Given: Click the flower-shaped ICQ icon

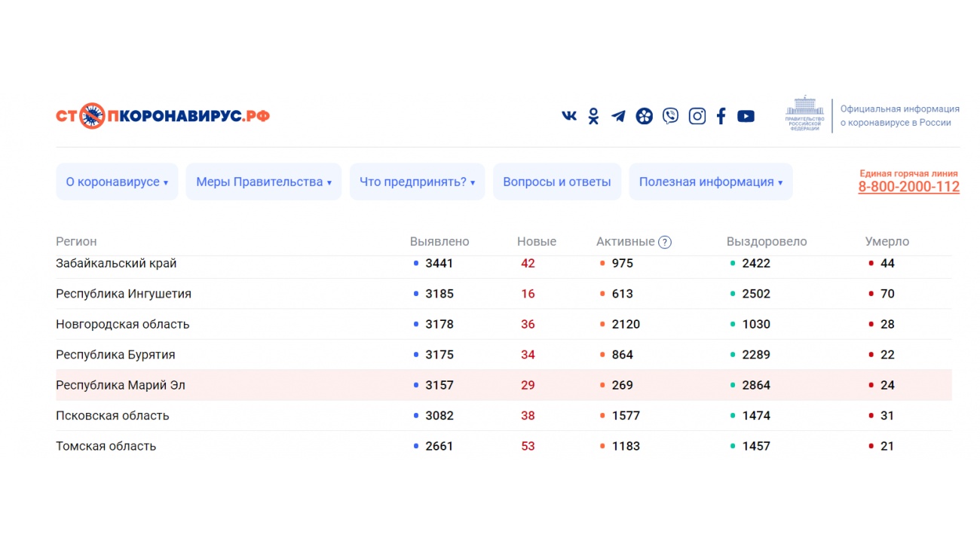Looking at the screenshot, I should click(644, 116).
